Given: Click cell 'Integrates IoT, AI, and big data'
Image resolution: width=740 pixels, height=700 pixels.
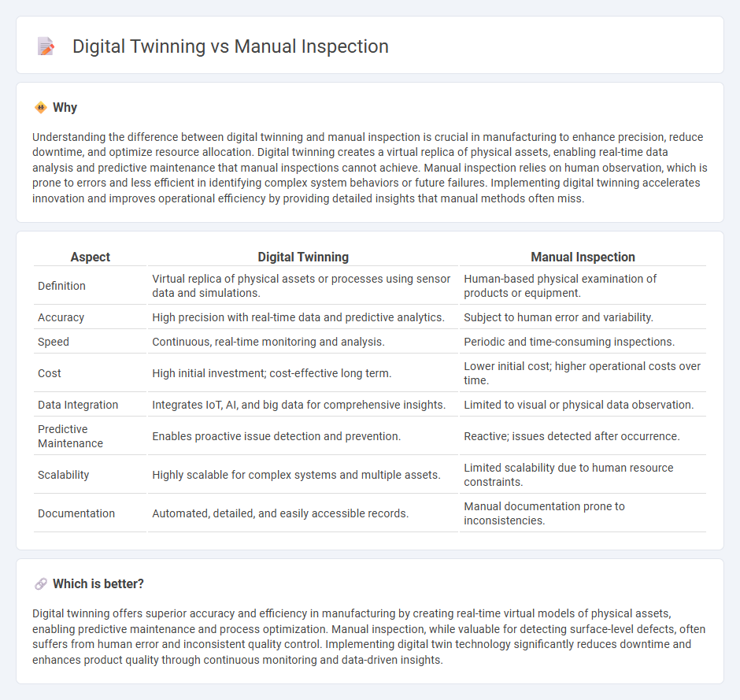Looking at the screenshot, I should tap(303, 405).
